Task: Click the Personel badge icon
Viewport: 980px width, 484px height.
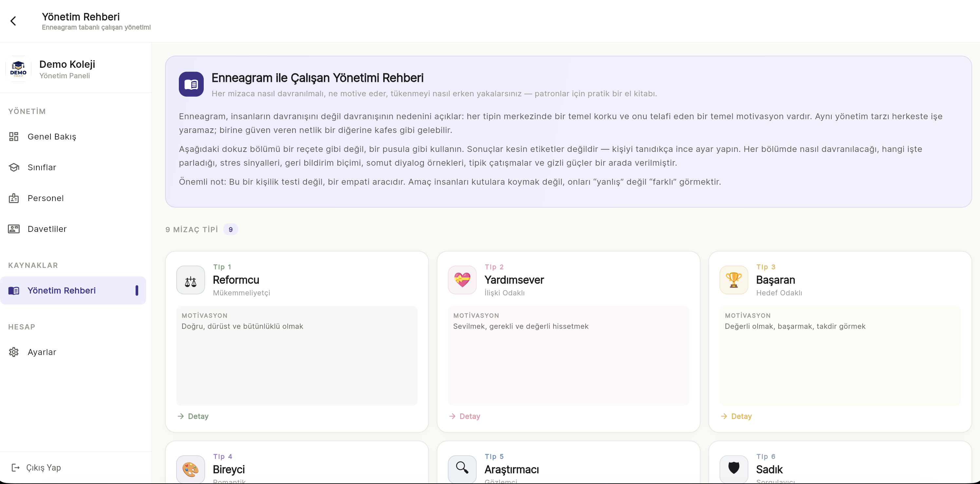Action: coord(14,198)
